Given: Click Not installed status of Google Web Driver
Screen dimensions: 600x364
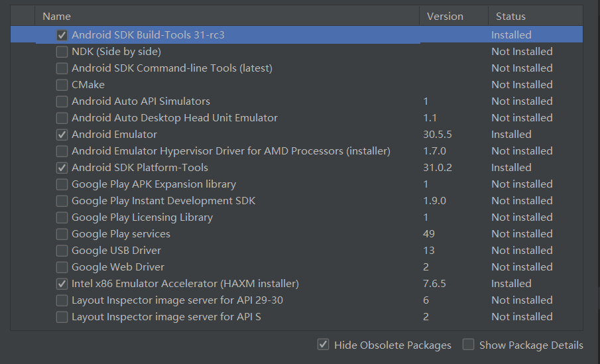Looking at the screenshot, I should 522,267.
